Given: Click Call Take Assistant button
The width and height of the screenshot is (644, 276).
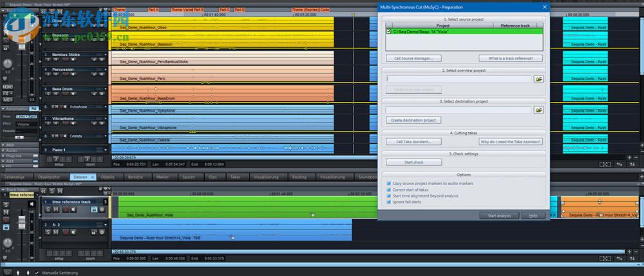Looking at the screenshot, I should tap(414, 141).
